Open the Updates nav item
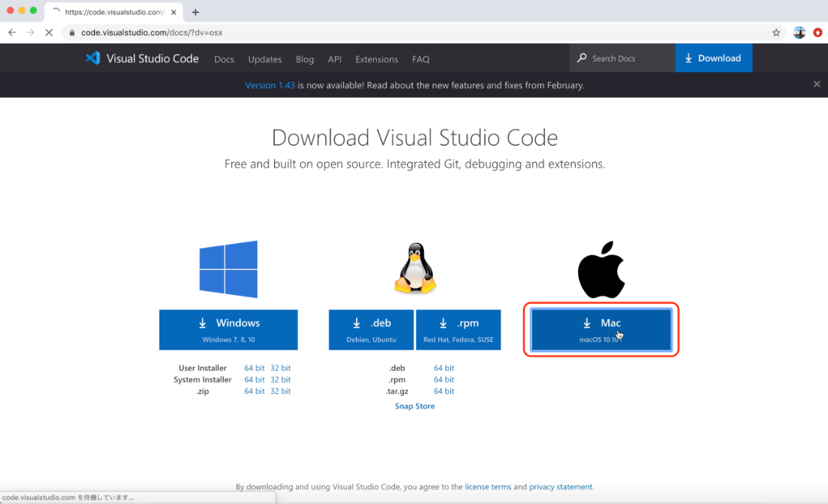Image resolution: width=828 pixels, height=504 pixels. pyautogui.click(x=264, y=59)
